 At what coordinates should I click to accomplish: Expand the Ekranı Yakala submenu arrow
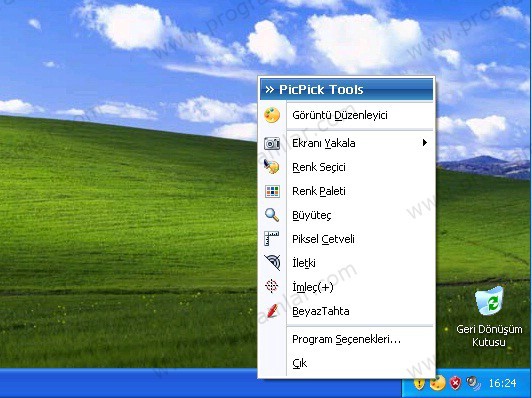pyautogui.click(x=424, y=143)
